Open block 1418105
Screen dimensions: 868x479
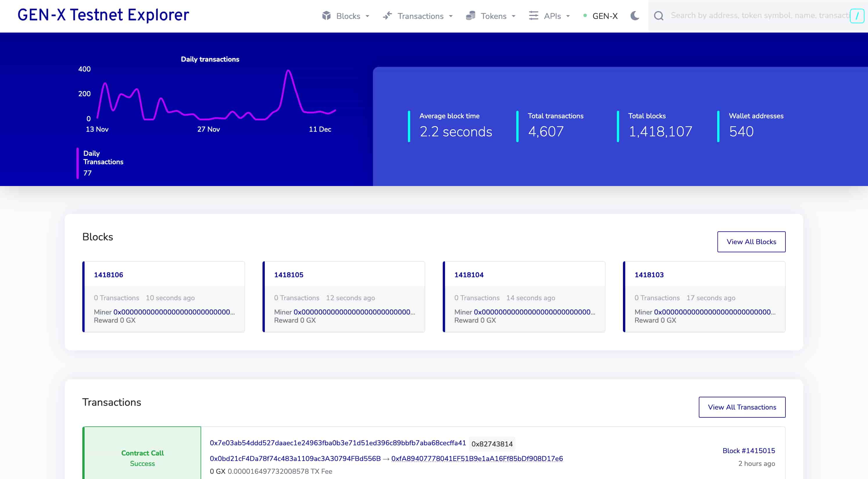click(289, 275)
